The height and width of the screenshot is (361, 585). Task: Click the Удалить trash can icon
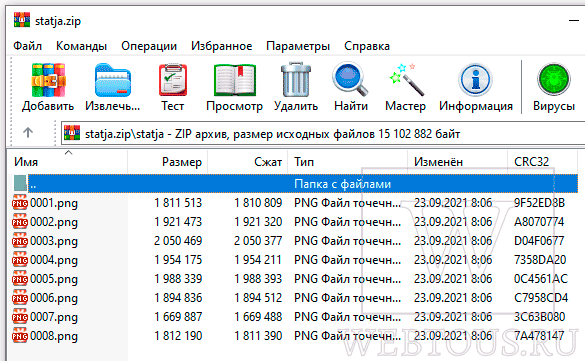coord(295,80)
